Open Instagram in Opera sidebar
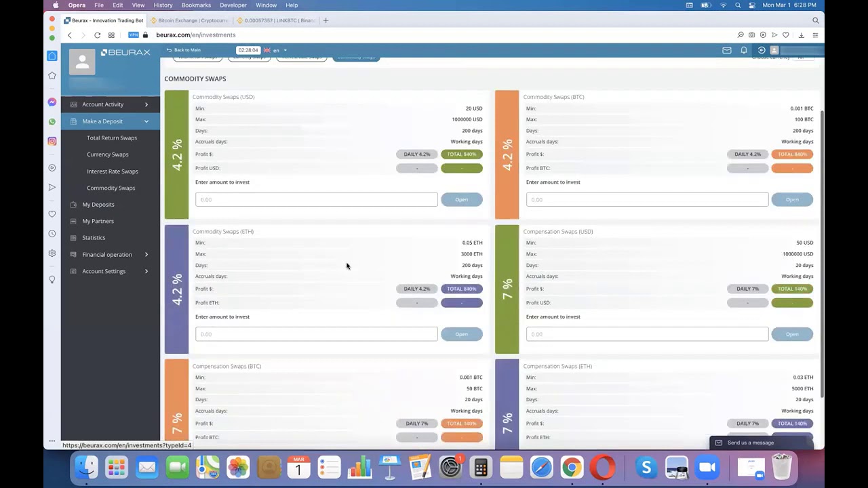This screenshot has width=868, height=488. click(52, 141)
